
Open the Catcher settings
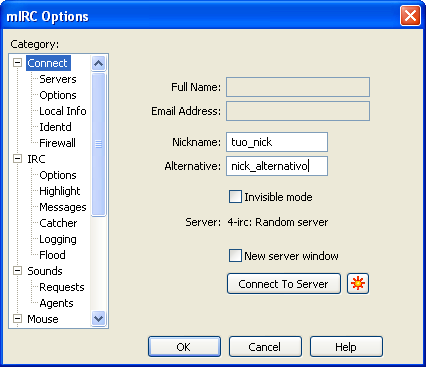(x=58, y=223)
